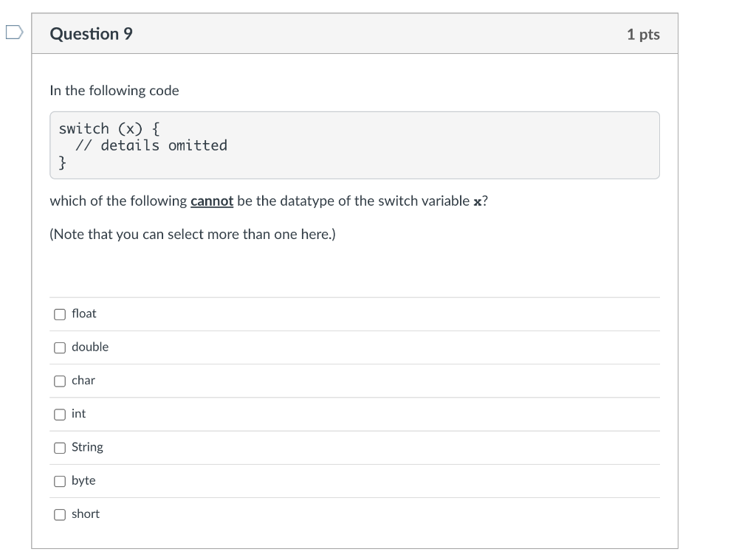The width and height of the screenshot is (756, 557).
Task: Toggle the byte checkbox
Action: pos(60,481)
